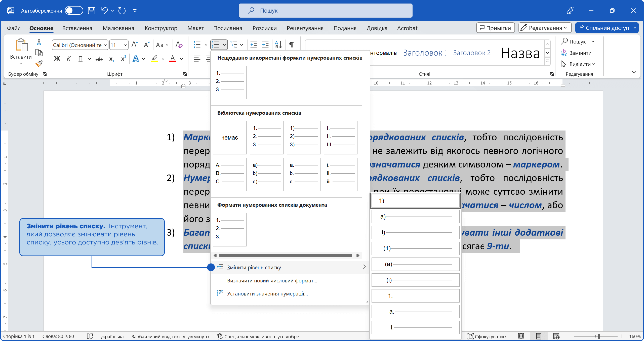Open Web Layout view in status bar
This screenshot has height=341, width=644.
click(556, 336)
